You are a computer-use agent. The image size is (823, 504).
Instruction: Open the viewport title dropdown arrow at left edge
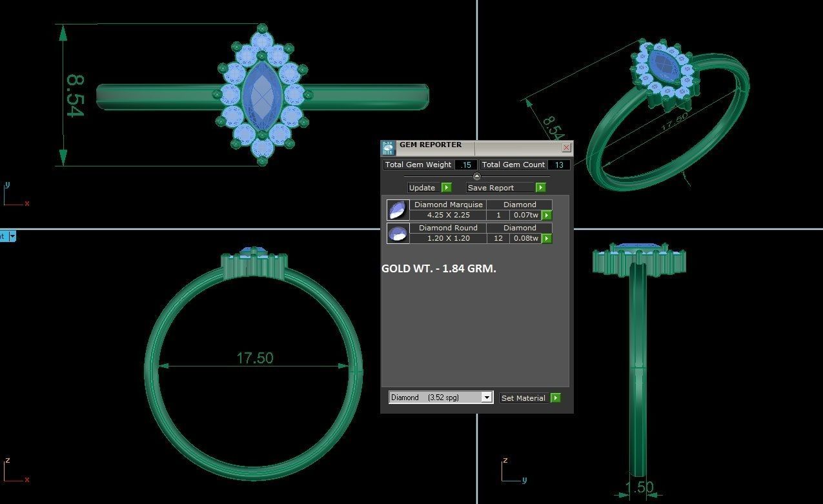pyautogui.click(x=12, y=236)
